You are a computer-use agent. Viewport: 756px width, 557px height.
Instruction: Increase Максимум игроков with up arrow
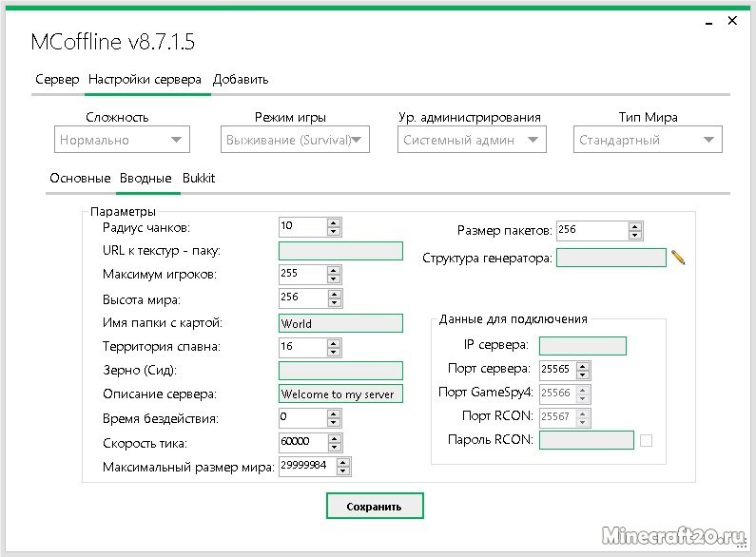[x=334, y=270]
